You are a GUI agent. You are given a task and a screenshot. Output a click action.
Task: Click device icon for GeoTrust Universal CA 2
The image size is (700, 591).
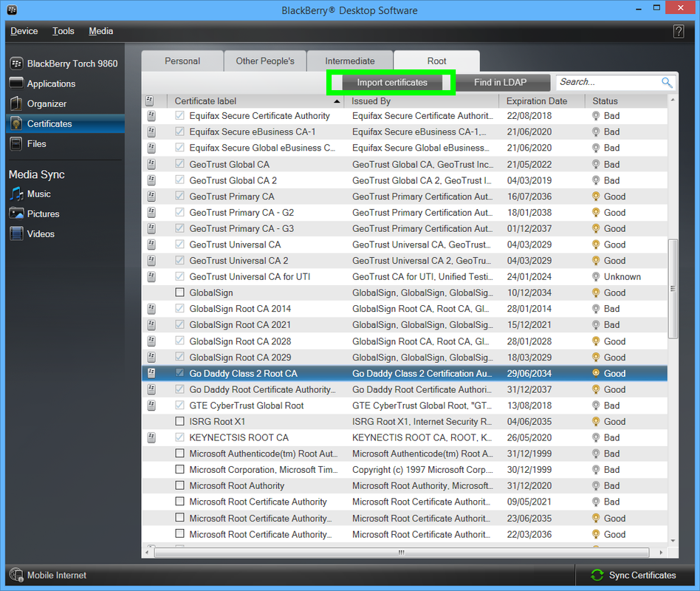pos(152,261)
